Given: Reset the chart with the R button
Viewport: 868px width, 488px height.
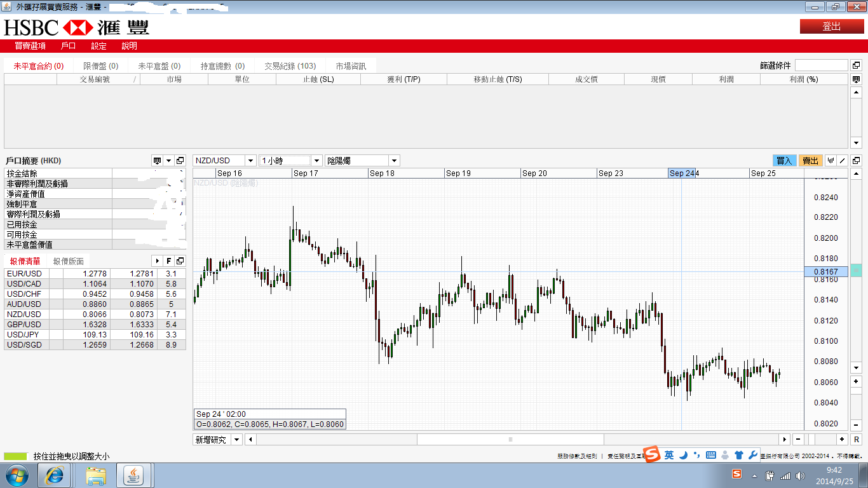Looking at the screenshot, I should point(857,439).
